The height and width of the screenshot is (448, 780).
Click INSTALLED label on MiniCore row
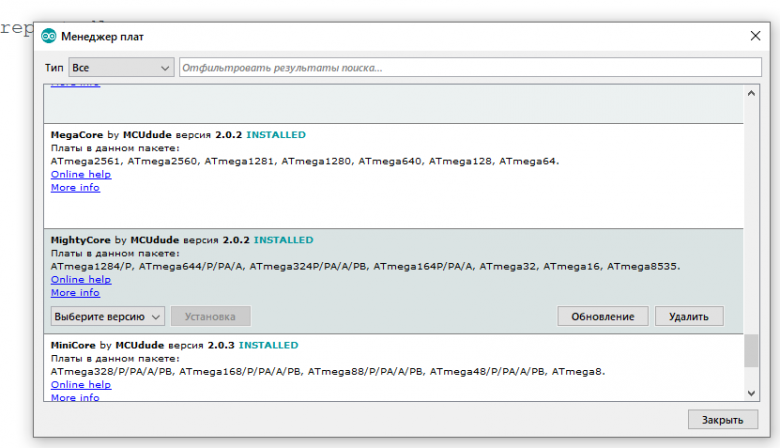pyautogui.click(x=269, y=345)
